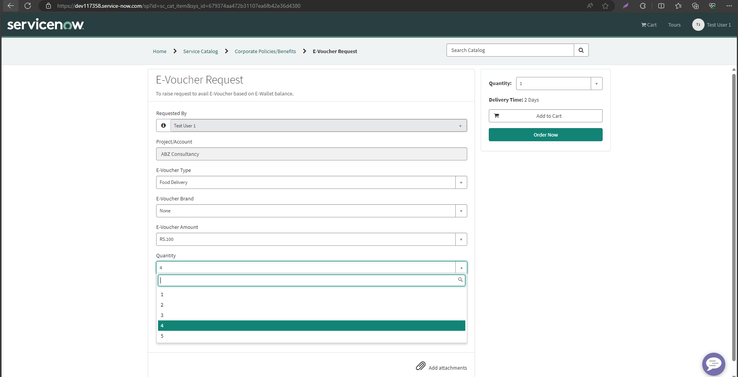Open Tours in the header
The image size is (738, 377).
(x=674, y=25)
